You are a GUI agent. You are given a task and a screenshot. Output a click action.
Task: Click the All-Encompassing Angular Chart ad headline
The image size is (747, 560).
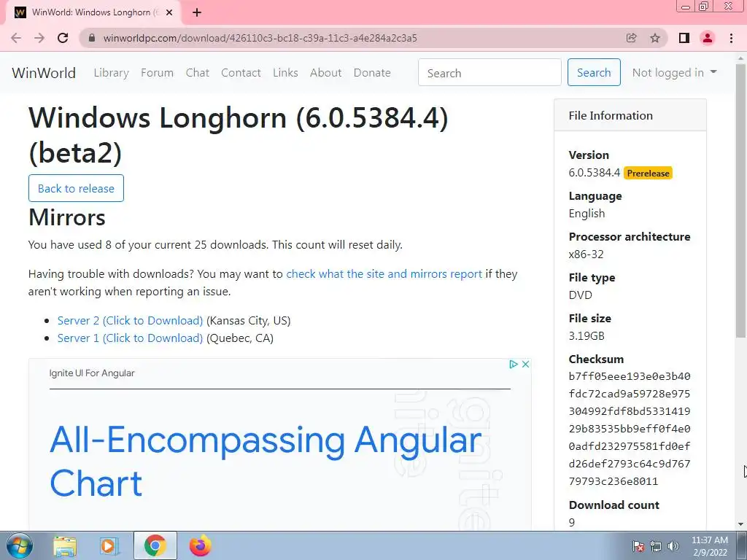coord(266,461)
